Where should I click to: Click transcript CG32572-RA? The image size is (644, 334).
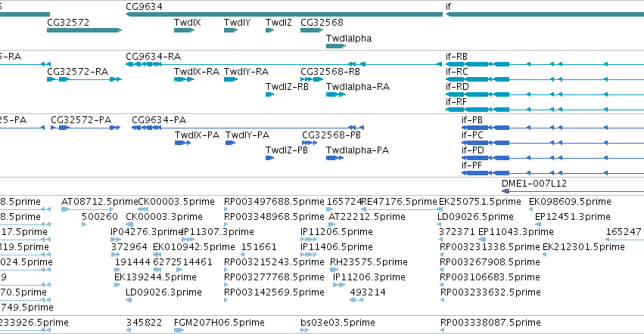coord(85,79)
